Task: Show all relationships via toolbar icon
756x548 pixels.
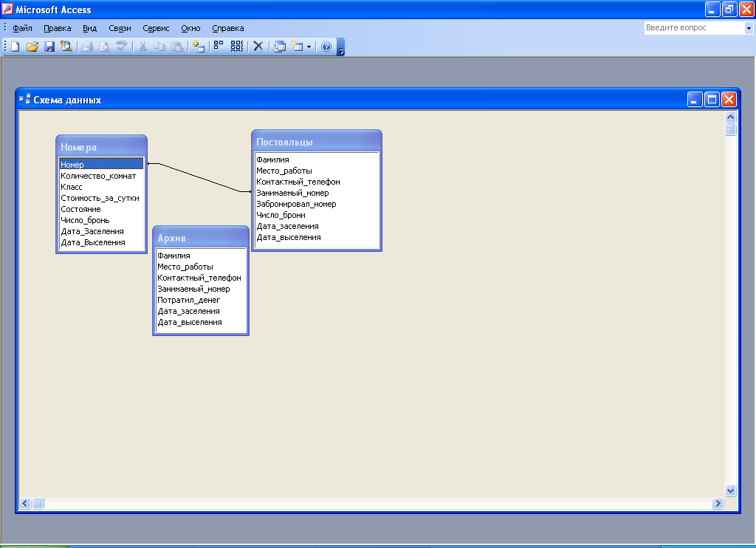Action: 236,47
